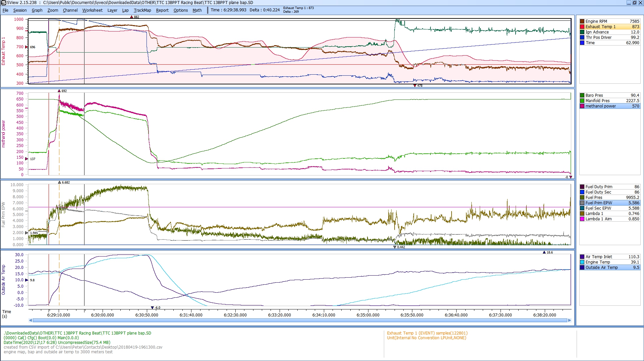Open the File menu
644x361 pixels.
[5, 10]
